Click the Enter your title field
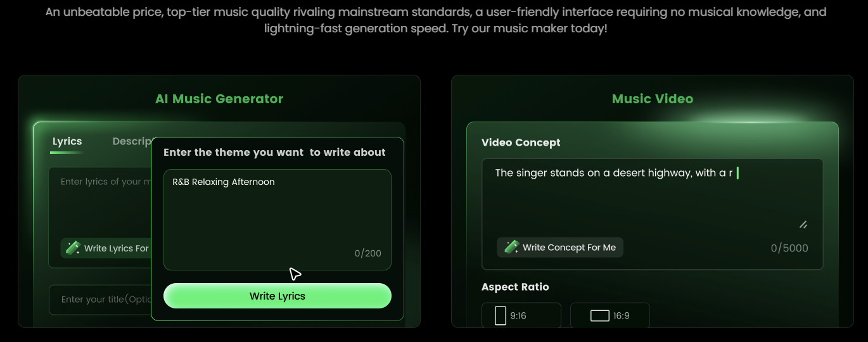Image resolution: width=868 pixels, height=342 pixels. pos(101,300)
